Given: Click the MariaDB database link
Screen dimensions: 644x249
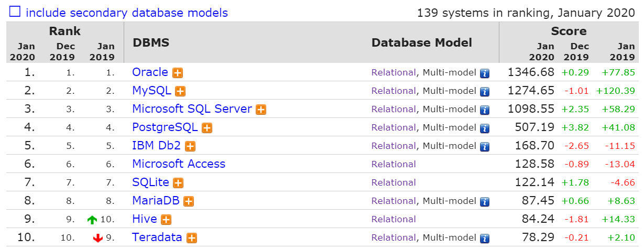Looking at the screenshot, I should click(x=156, y=201).
